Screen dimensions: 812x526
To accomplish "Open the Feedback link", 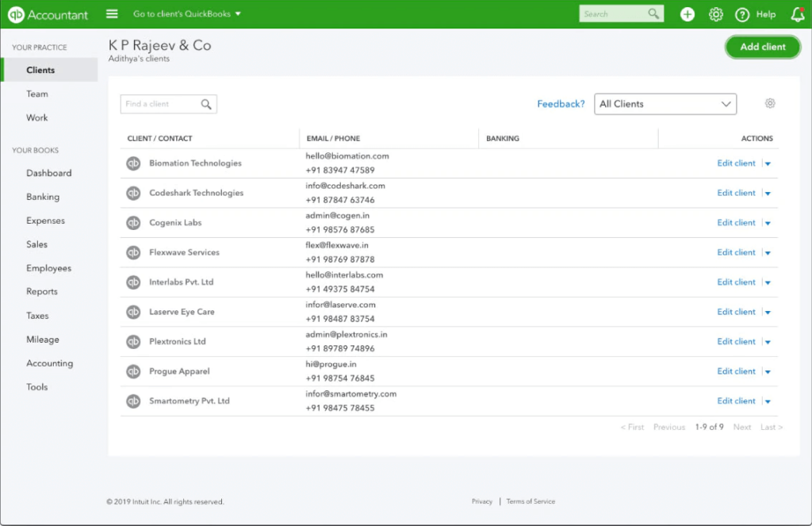I will [561, 104].
